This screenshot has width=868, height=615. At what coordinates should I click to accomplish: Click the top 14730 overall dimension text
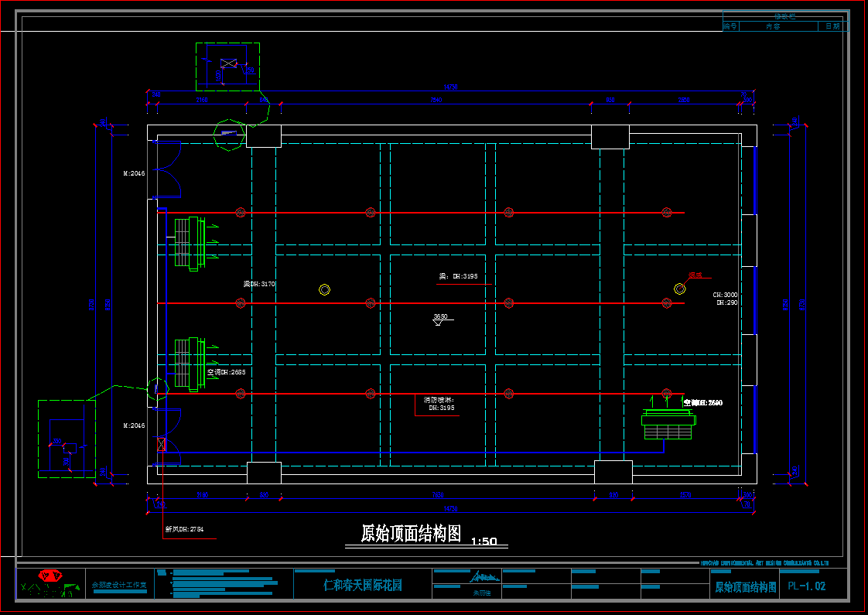[450, 87]
